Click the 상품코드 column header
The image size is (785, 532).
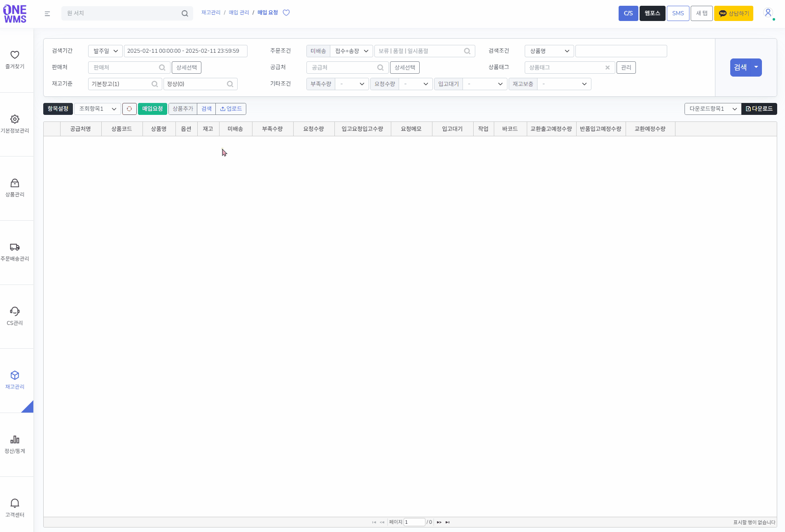[122, 129]
